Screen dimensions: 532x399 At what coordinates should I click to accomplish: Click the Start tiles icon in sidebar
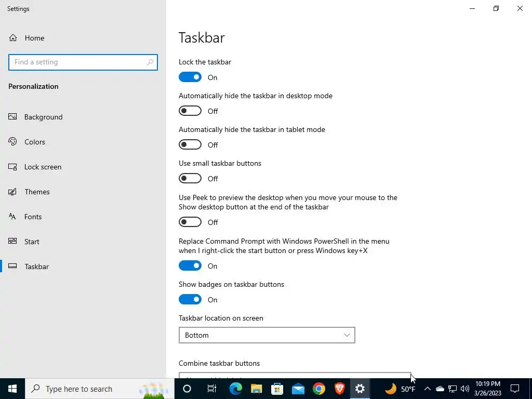pos(12,241)
